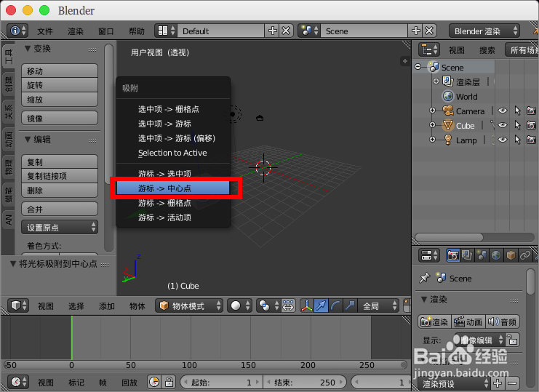Click the render layers icon in outliner
This screenshot has height=392, width=539.
pyautogui.click(x=448, y=81)
